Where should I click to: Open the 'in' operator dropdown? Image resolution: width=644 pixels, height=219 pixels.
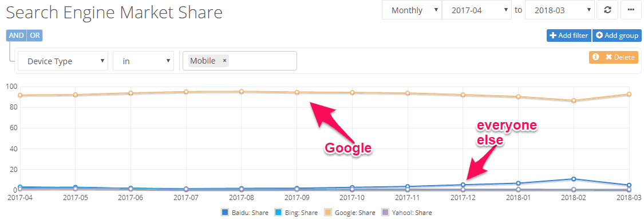pyautogui.click(x=143, y=61)
